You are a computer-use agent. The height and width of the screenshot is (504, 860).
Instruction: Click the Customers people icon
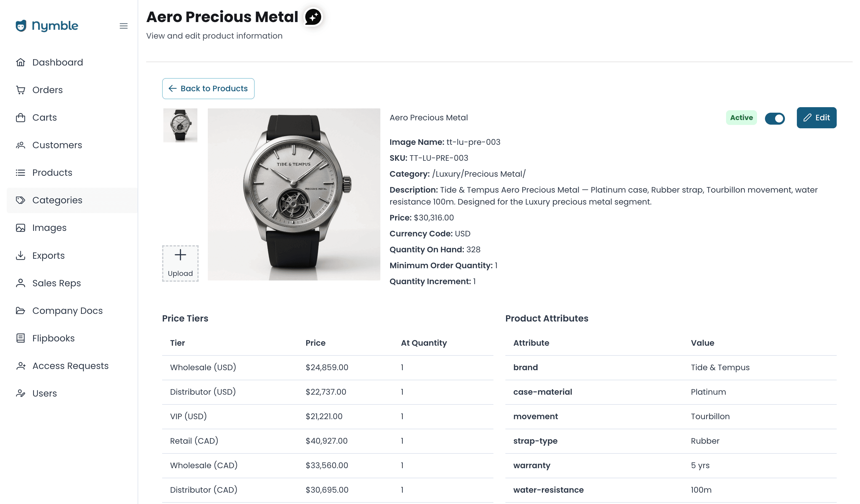(x=21, y=145)
